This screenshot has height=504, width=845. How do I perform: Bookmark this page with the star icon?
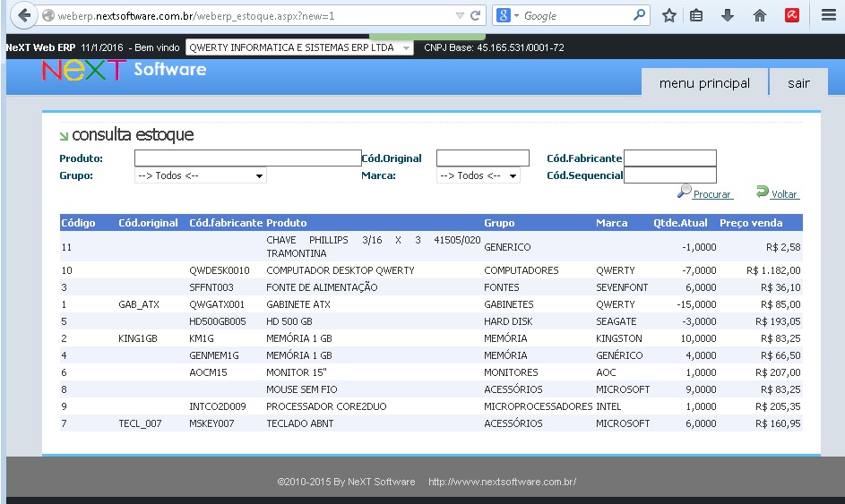click(x=668, y=15)
